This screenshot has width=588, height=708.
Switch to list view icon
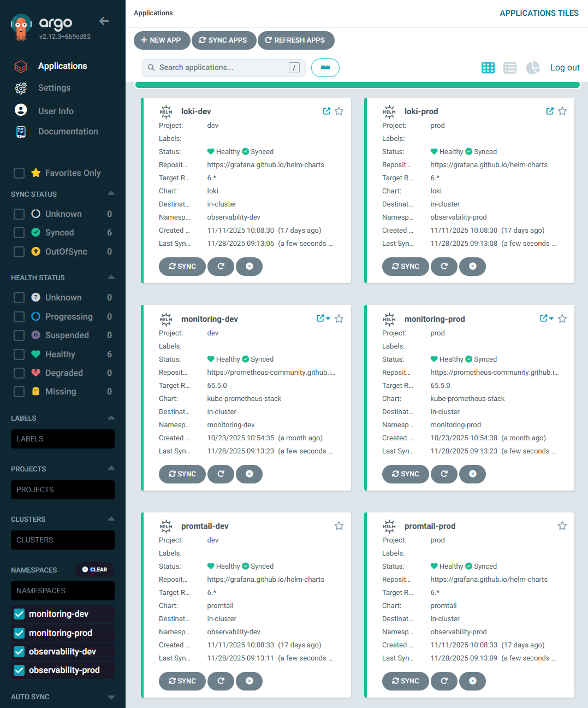pos(509,67)
